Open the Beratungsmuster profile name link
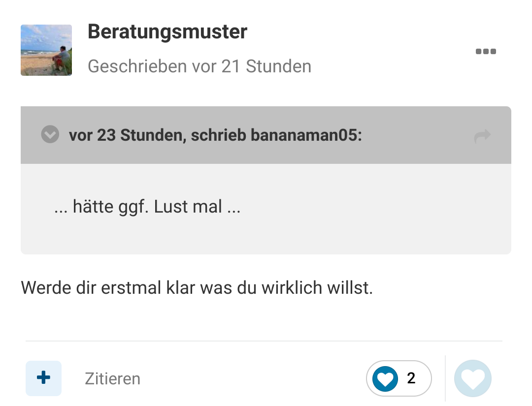 click(x=167, y=32)
